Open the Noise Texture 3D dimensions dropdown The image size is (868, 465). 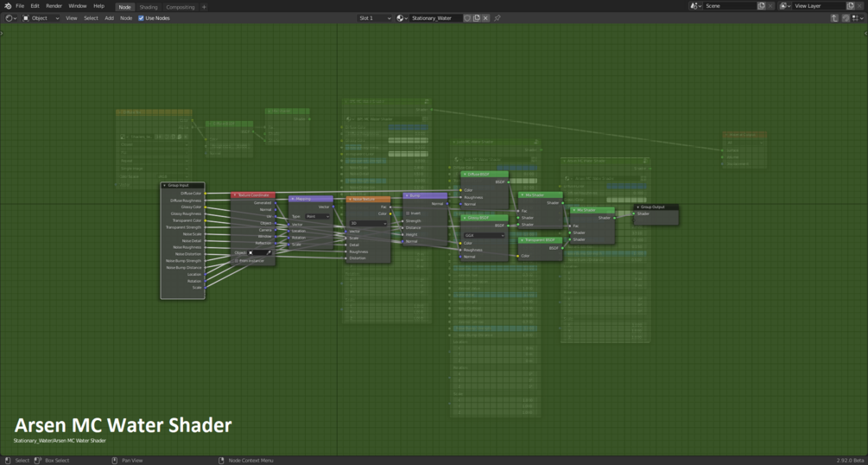click(368, 223)
